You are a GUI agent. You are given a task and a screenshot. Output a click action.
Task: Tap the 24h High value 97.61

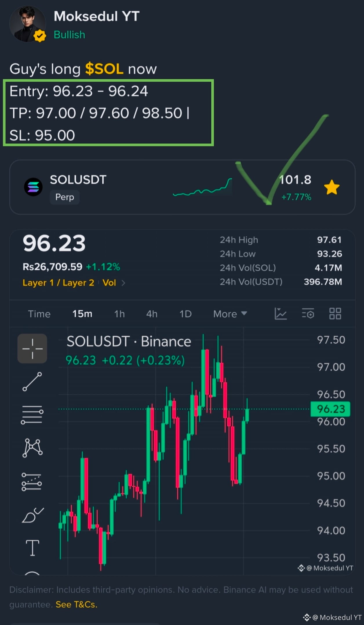coord(330,240)
